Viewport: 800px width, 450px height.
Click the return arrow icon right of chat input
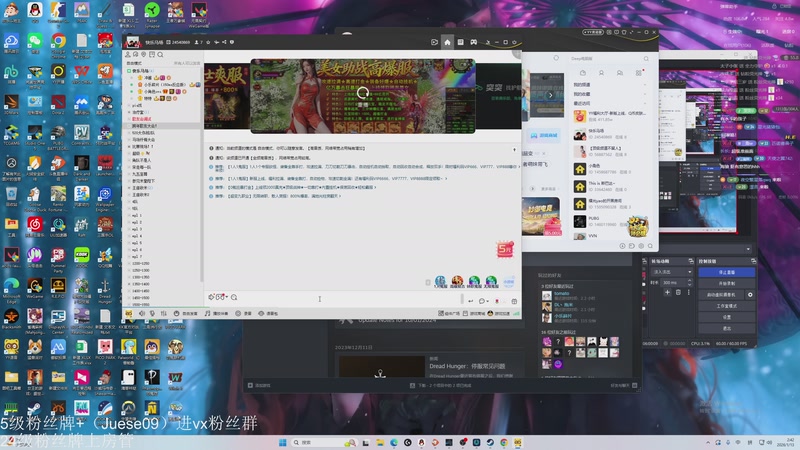pos(470,301)
